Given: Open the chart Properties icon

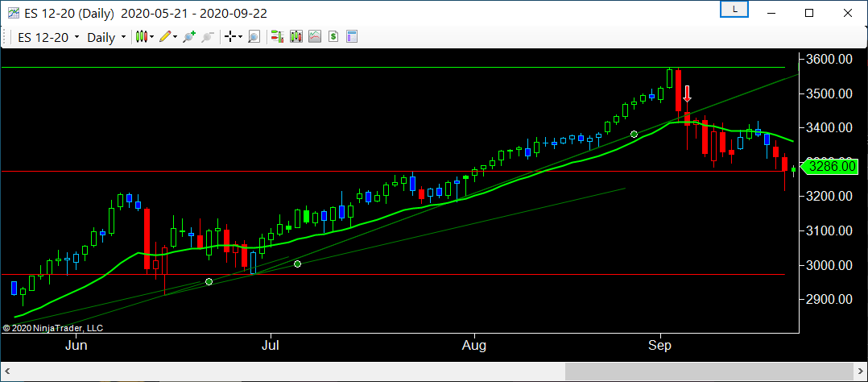Looking at the screenshot, I should tap(352, 37).
